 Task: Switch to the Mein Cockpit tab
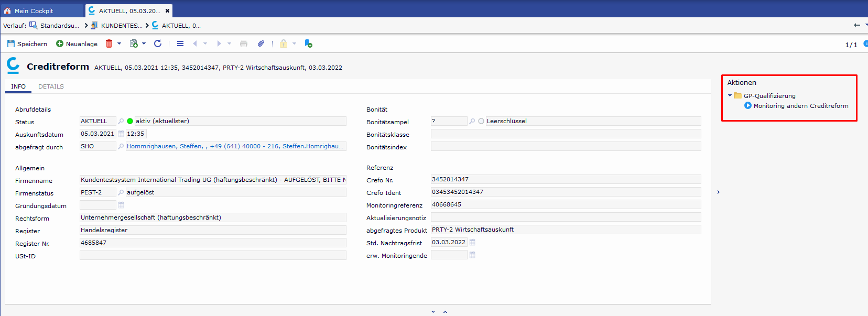34,11
